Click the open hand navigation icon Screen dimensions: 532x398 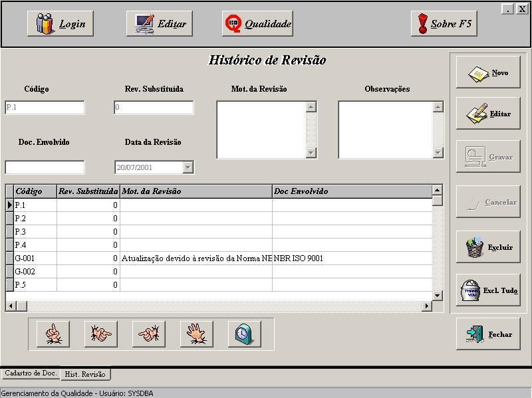coord(196,334)
